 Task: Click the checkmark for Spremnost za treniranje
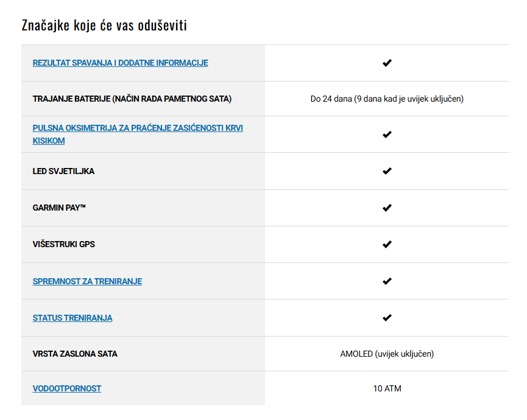click(x=387, y=281)
